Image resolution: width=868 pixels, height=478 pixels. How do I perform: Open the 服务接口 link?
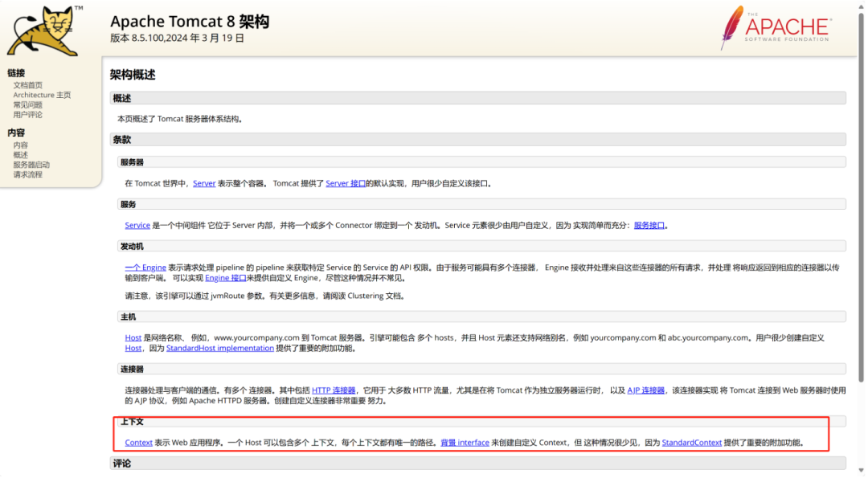click(649, 226)
